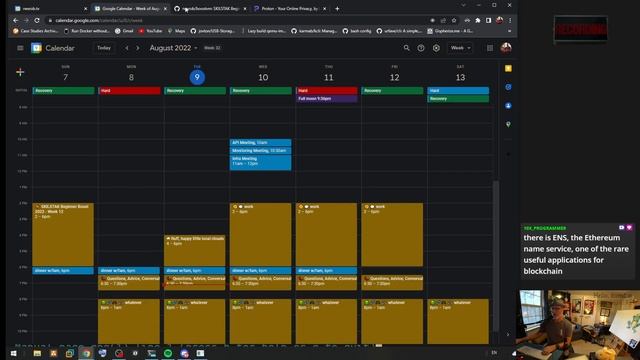The height and width of the screenshot is (360, 640).
Task: Click the colorful Create plus button
Action: point(20,72)
